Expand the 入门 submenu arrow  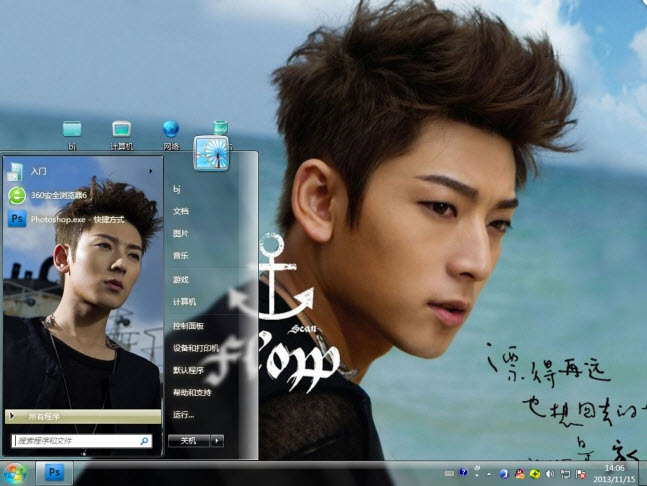pos(151,171)
